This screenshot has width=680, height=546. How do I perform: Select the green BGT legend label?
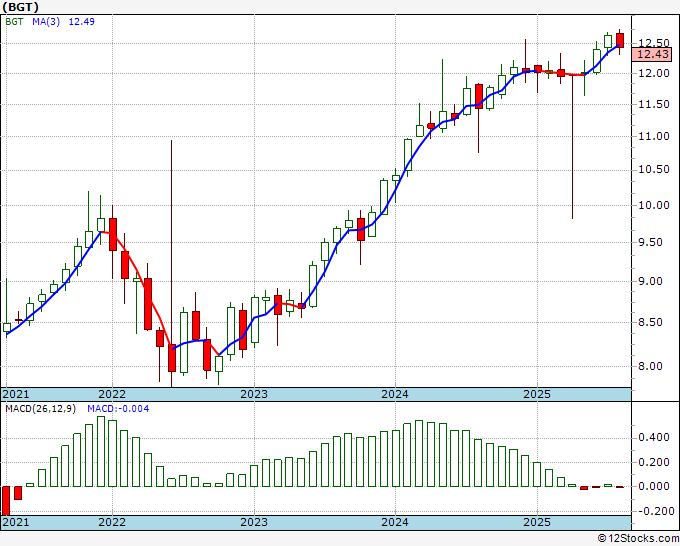pyautogui.click(x=14, y=22)
